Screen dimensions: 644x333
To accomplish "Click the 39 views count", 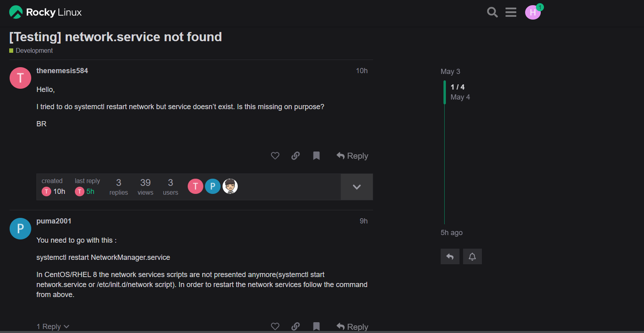I will (x=145, y=187).
